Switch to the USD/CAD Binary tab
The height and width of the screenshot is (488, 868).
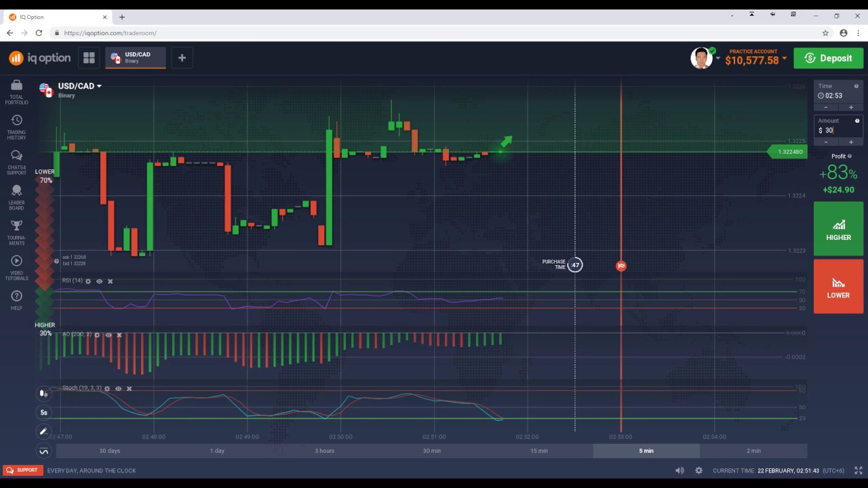(x=136, y=58)
